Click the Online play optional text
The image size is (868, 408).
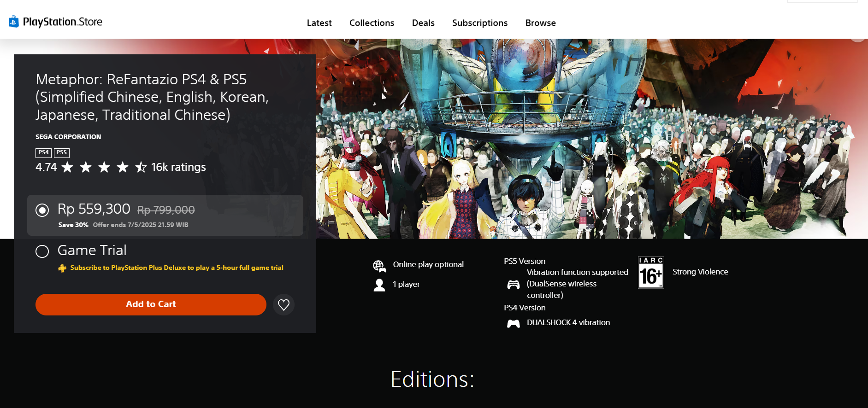[428, 264]
